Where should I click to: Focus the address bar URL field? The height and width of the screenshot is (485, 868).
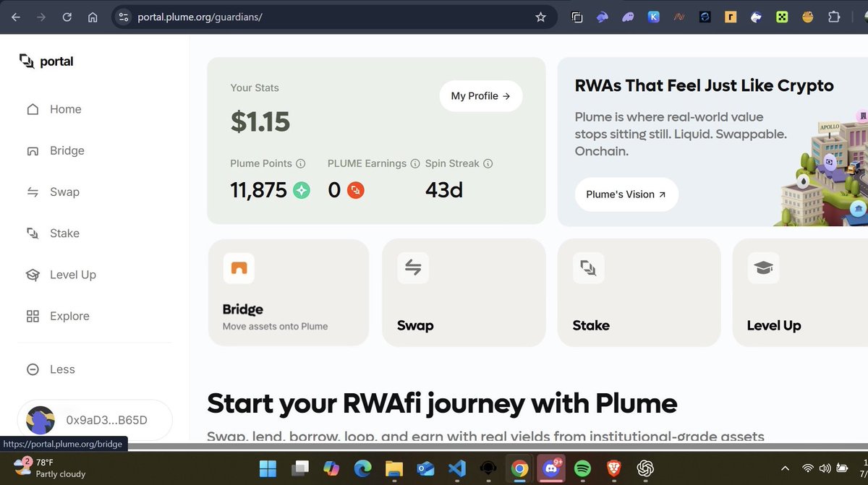pos(333,17)
